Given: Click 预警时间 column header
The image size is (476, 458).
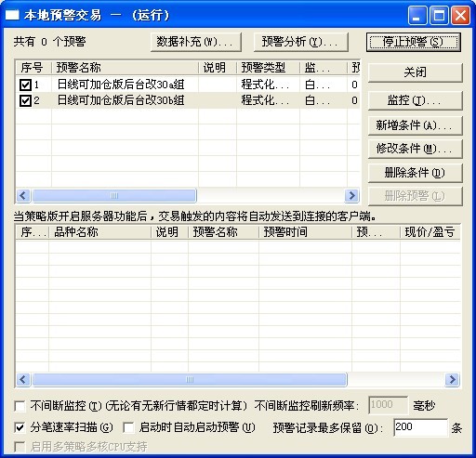Looking at the screenshot, I should coord(305,232).
